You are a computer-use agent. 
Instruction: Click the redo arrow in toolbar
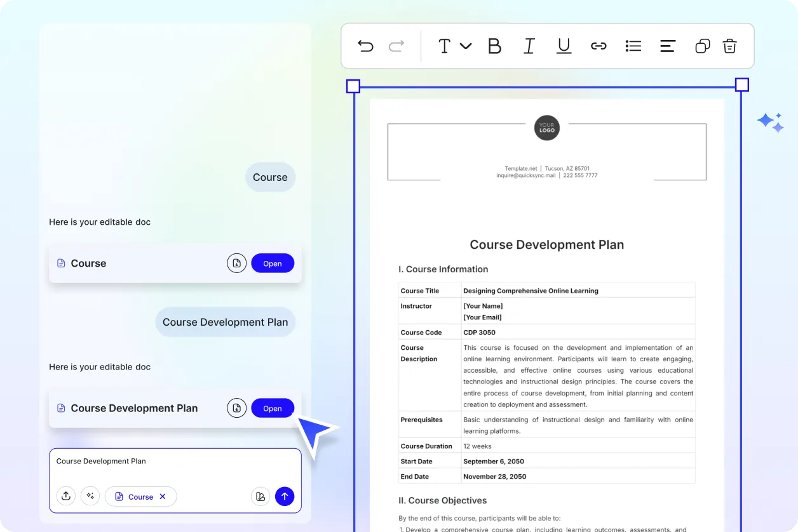(396, 46)
